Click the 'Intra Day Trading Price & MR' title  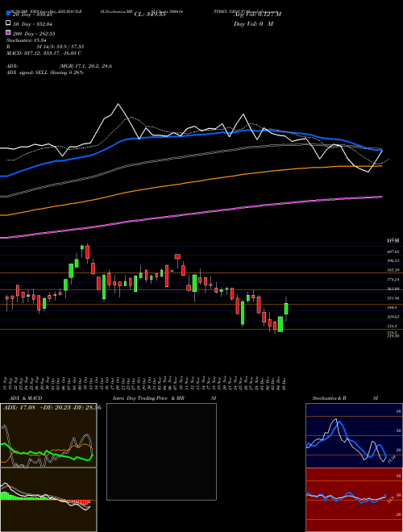pyautogui.click(x=148, y=398)
